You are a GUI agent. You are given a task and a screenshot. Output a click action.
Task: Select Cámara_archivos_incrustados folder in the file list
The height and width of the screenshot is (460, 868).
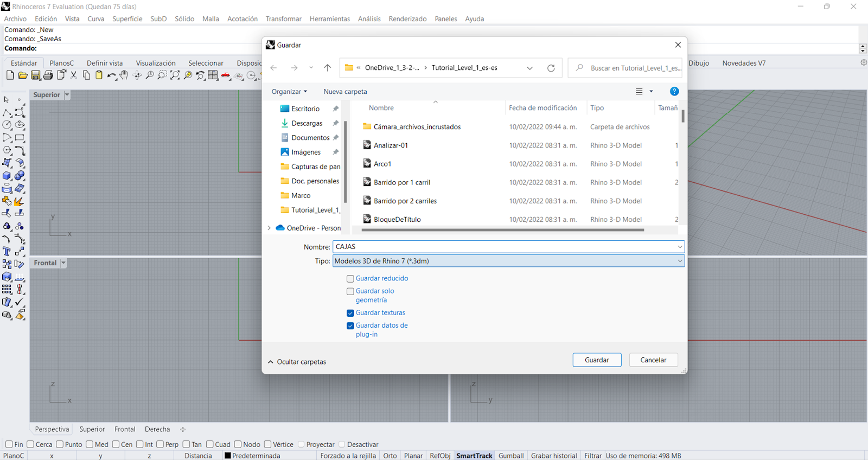click(x=417, y=127)
